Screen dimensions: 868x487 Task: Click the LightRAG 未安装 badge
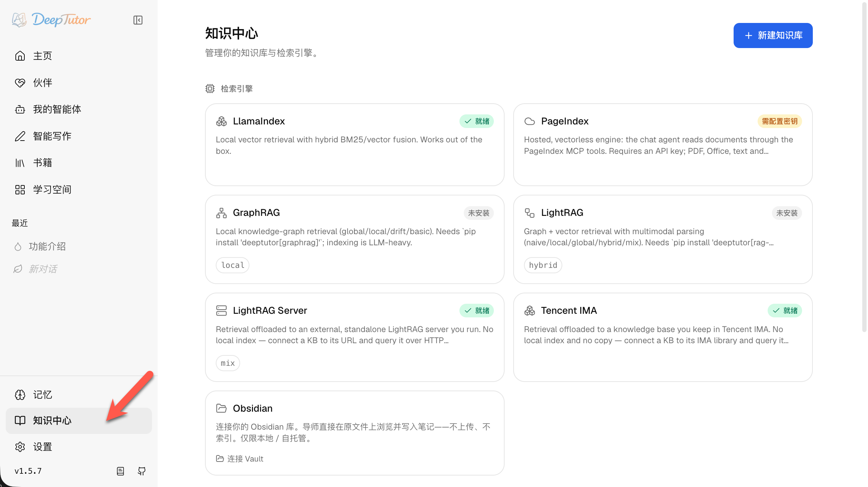pos(787,213)
